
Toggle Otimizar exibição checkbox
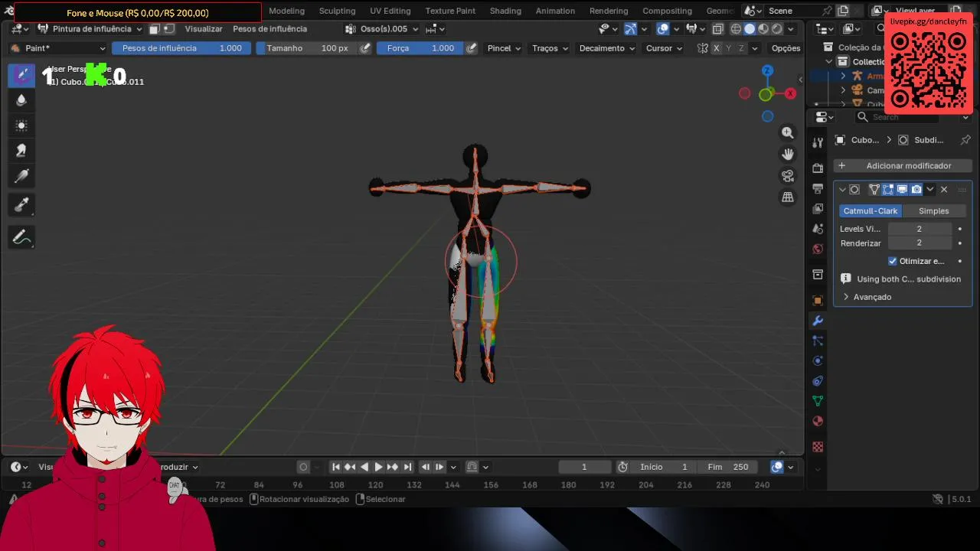coord(892,261)
